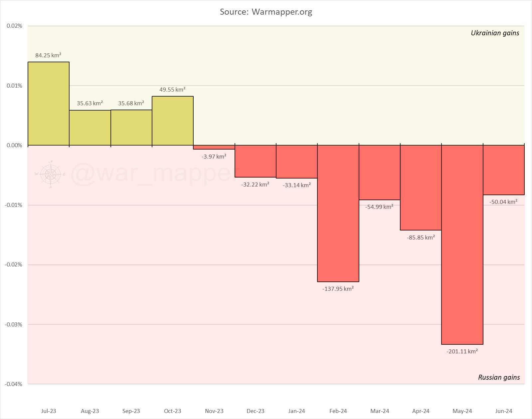Click the Feb-24 red bar
The image size is (532, 419).
pyautogui.click(x=338, y=213)
